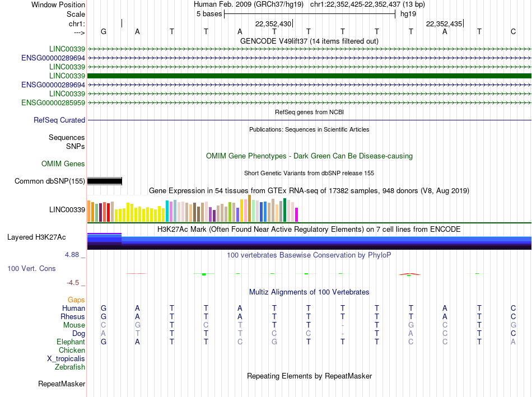This screenshot has width=532, height=397.
Task: Click the ENSG00000285959 gene label
Action: pyautogui.click(x=53, y=102)
